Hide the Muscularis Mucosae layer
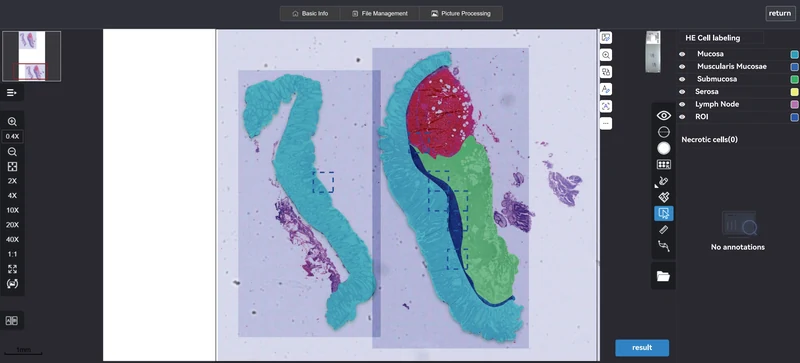This screenshot has height=363, width=800. point(682,66)
